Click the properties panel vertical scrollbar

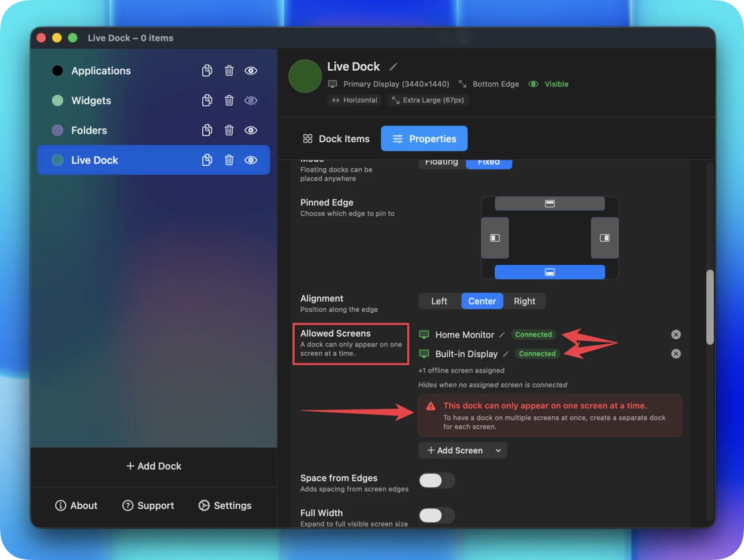[x=710, y=307]
